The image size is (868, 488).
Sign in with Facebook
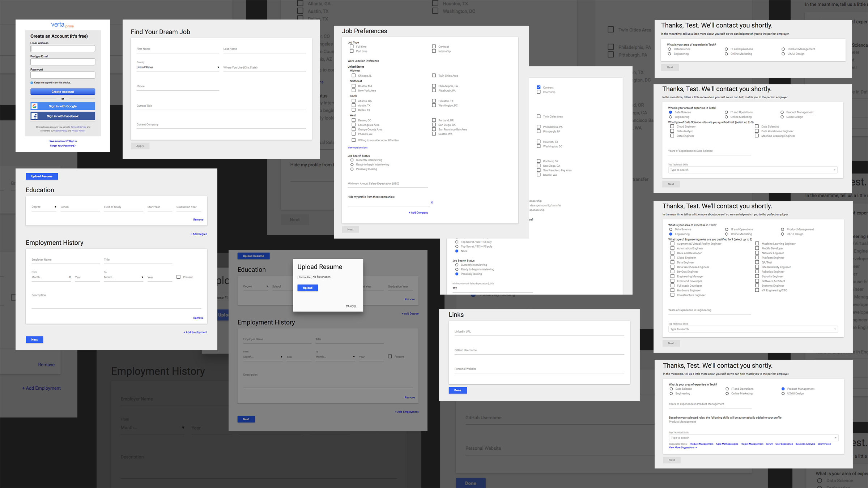point(62,116)
